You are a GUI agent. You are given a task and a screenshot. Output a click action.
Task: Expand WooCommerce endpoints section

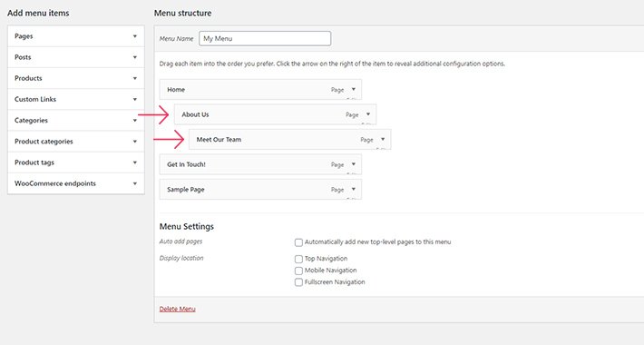tap(76, 183)
